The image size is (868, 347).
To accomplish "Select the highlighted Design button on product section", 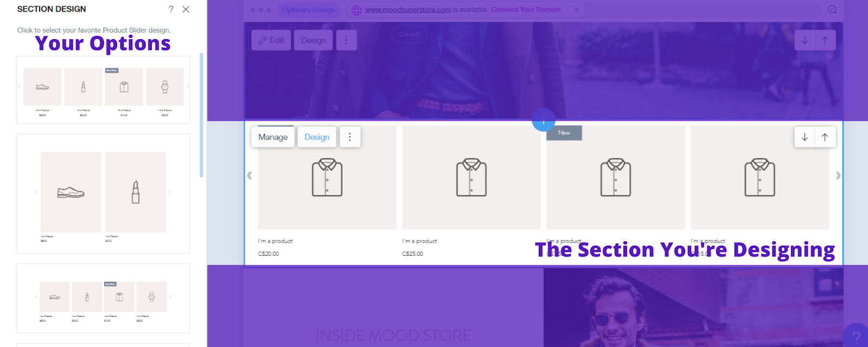I will point(317,137).
